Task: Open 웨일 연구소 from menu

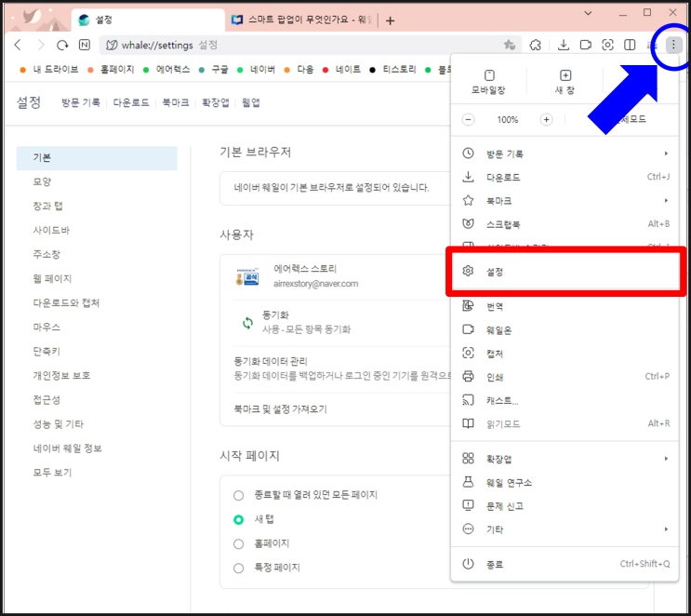Action: [x=565, y=482]
